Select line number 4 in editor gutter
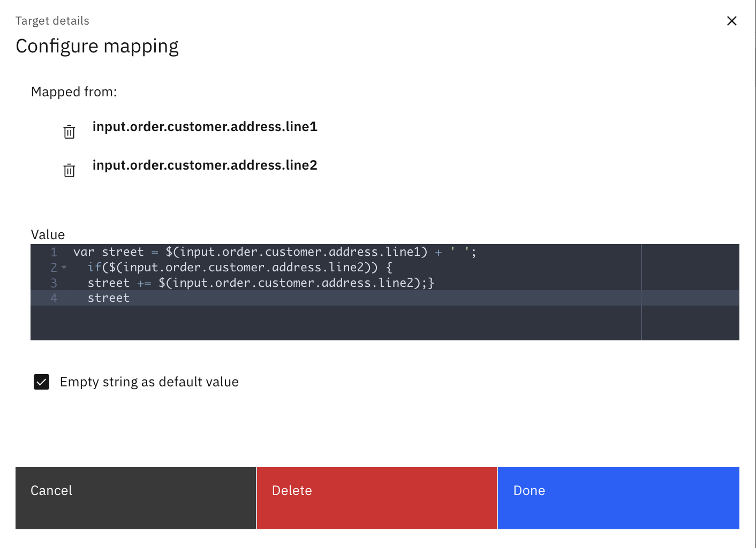The image size is (756, 548). [54, 298]
